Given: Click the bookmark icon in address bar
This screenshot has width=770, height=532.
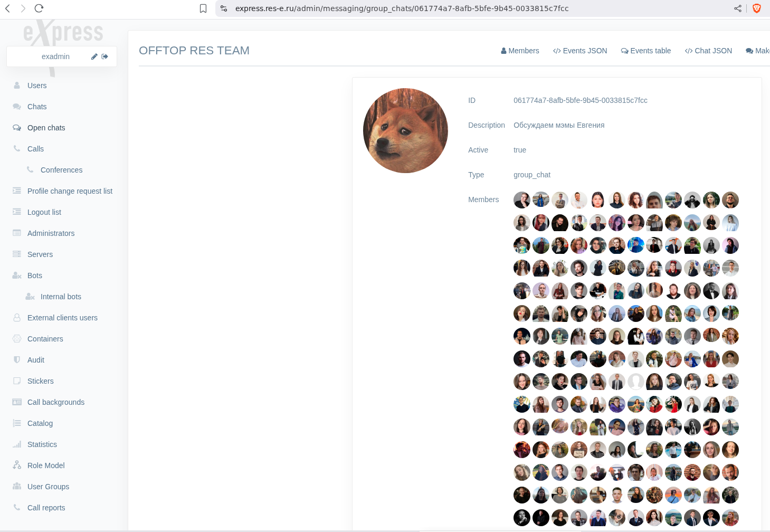Looking at the screenshot, I should click(203, 8).
